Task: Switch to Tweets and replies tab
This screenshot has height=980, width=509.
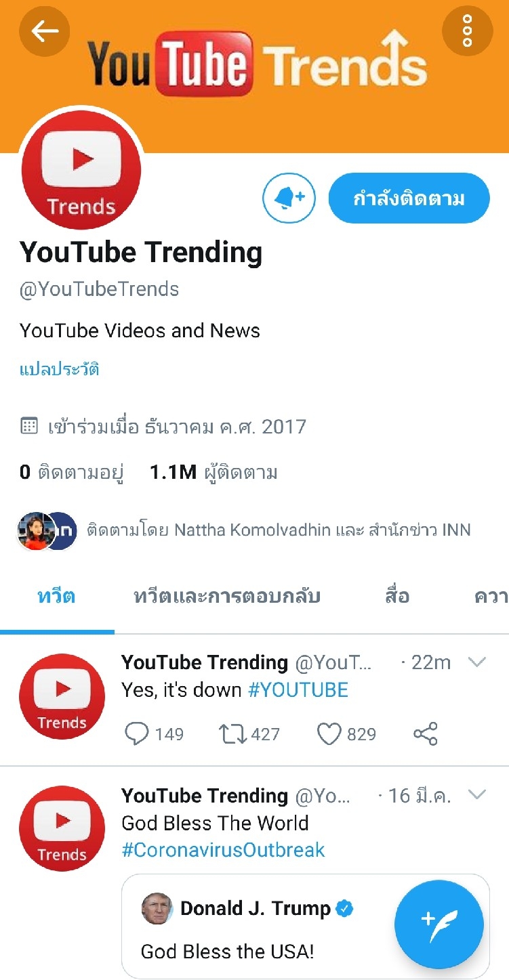Action: coord(227,597)
